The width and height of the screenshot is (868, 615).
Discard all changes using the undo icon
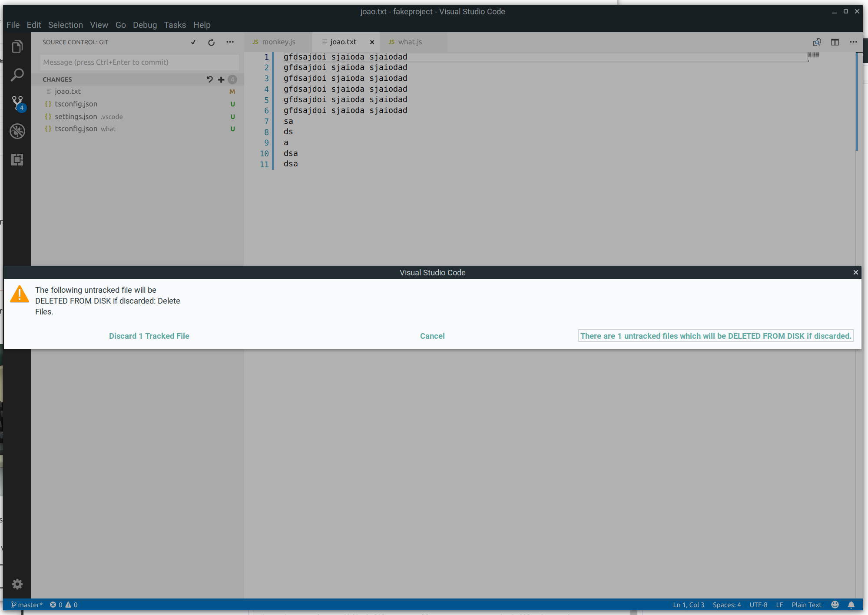[210, 79]
